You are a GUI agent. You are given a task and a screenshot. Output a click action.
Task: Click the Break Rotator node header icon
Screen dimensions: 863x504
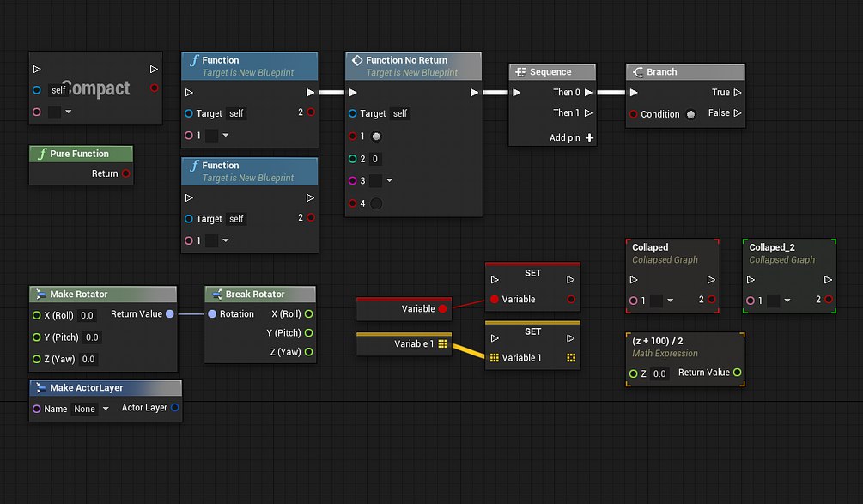click(216, 295)
